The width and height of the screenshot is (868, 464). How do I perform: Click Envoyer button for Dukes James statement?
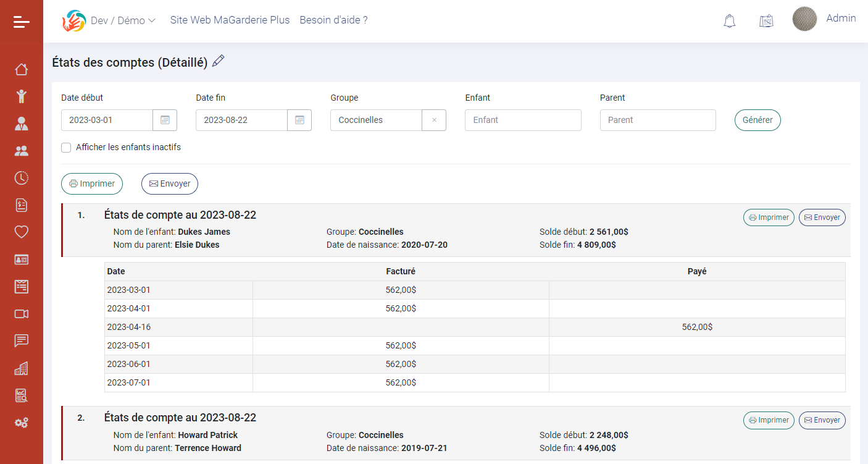[x=822, y=217]
